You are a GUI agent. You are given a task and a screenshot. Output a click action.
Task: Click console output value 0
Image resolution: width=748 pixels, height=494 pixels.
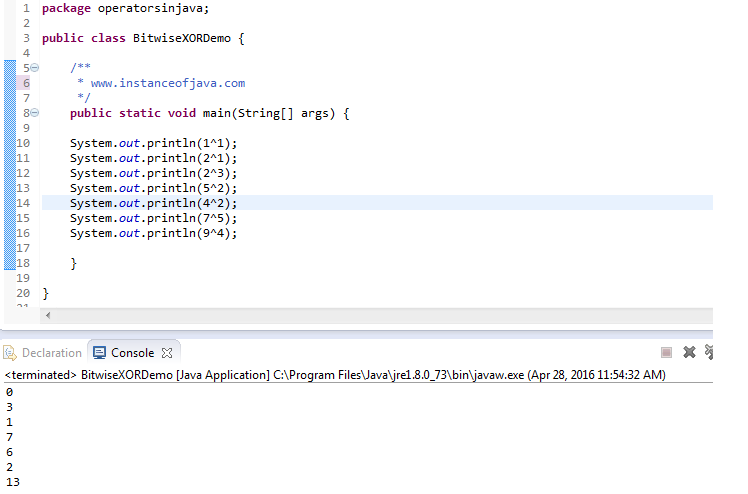click(10, 392)
